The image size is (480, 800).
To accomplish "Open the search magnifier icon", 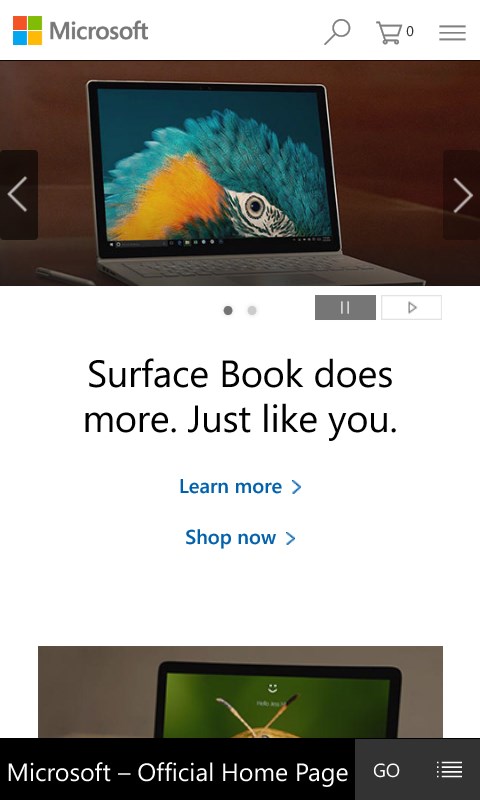I will coord(337,32).
